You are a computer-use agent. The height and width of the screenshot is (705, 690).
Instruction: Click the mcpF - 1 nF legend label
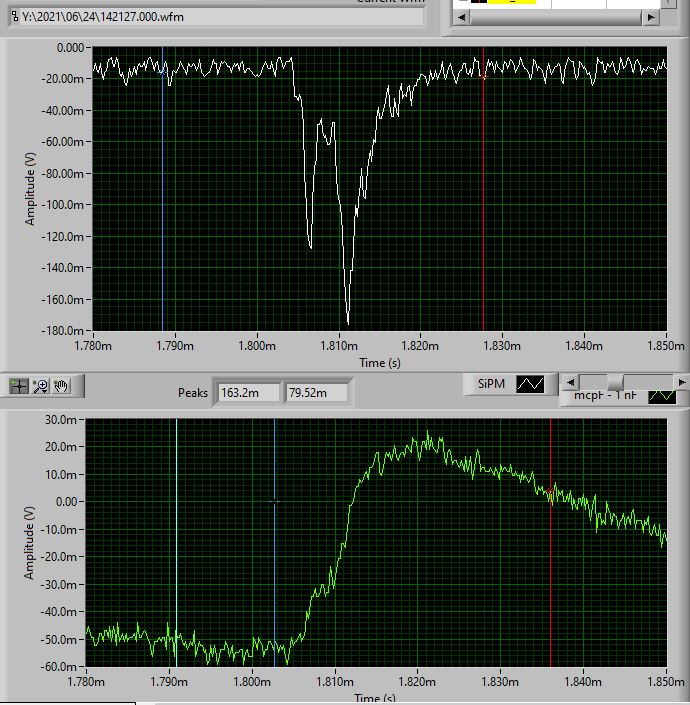tap(605, 396)
